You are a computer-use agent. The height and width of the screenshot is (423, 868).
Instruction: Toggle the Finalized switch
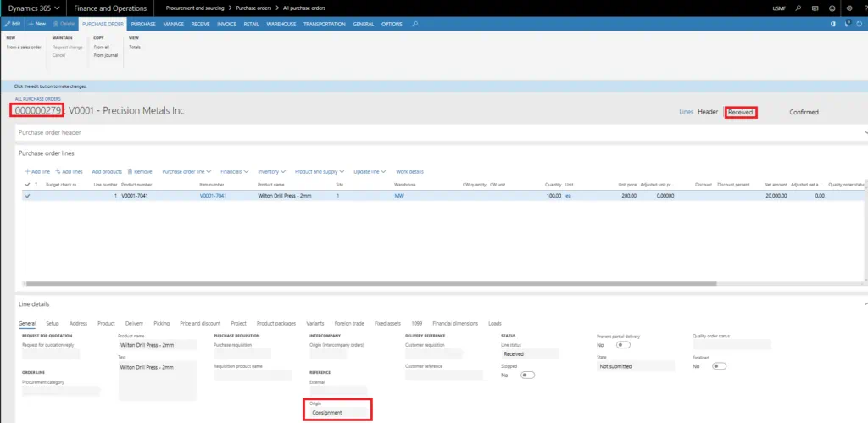(x=719, y=366)
